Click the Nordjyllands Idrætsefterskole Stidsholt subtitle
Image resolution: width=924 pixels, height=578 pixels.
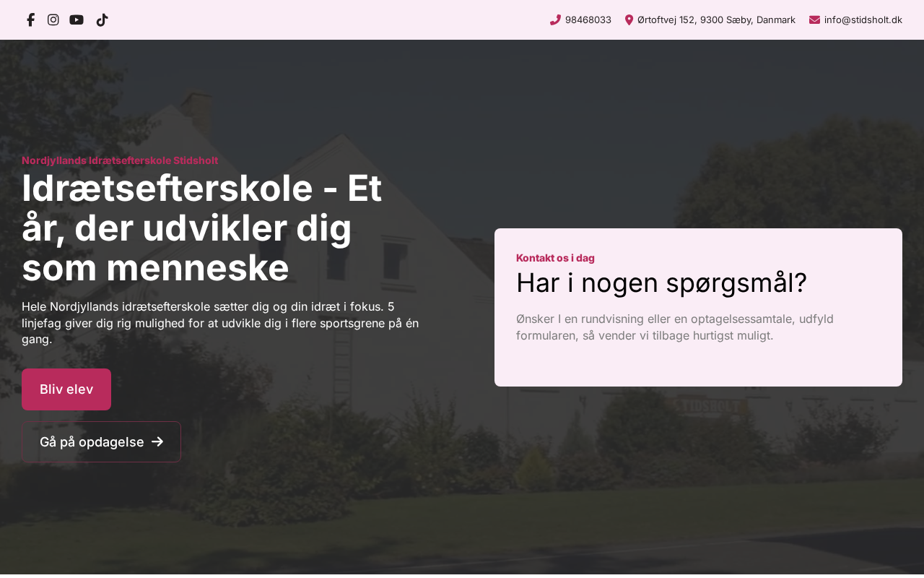point(120,160)
